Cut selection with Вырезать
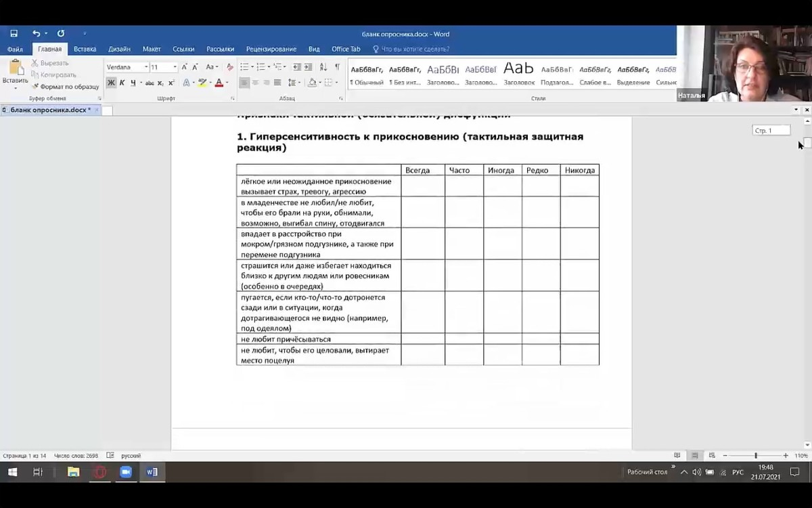Screen dimensions: 812x508 point(50,63)
